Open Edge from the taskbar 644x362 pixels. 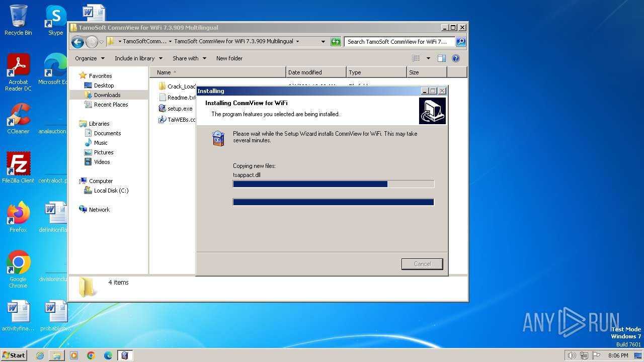click(108, 355)
